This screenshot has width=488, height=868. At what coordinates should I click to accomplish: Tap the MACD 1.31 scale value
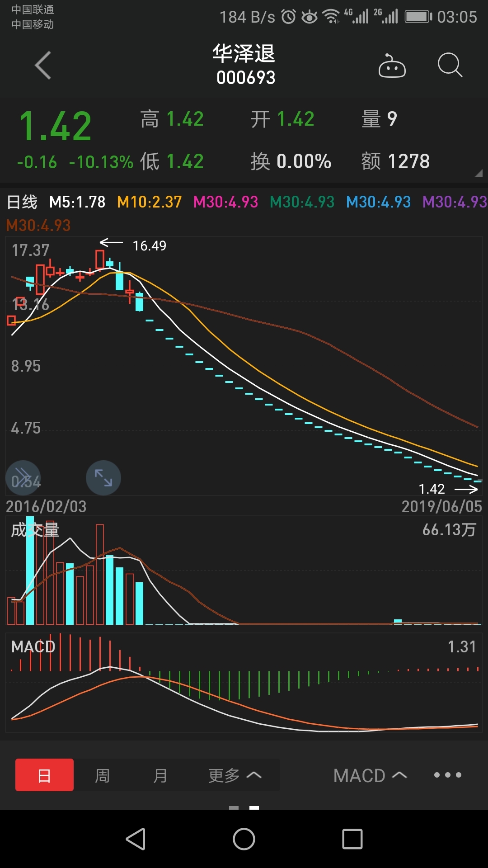tap(462, 646)
